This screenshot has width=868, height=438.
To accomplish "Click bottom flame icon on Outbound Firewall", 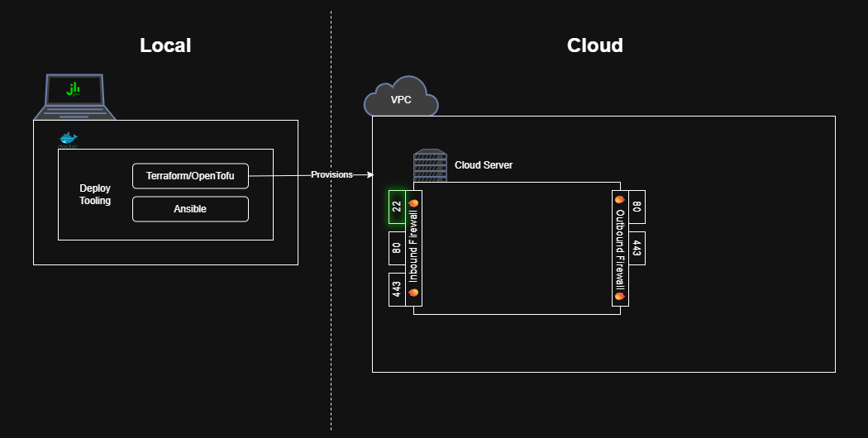I will 619,295.
